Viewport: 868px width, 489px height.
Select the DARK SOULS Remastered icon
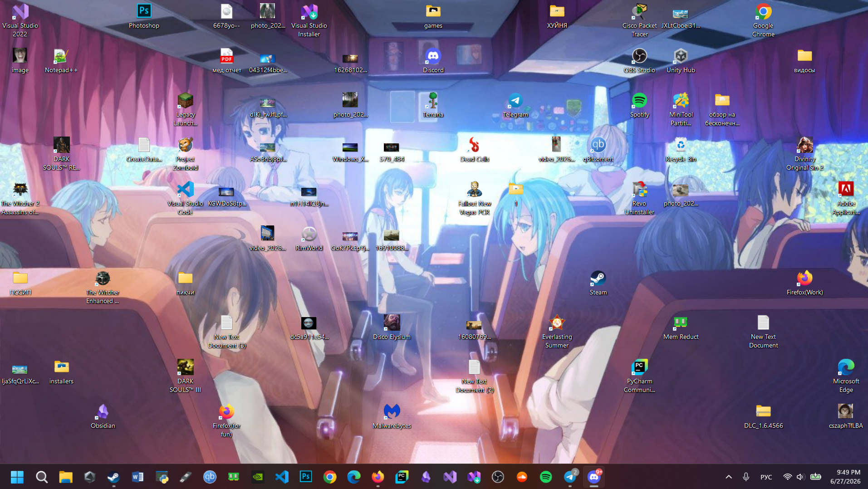[61, 154]
